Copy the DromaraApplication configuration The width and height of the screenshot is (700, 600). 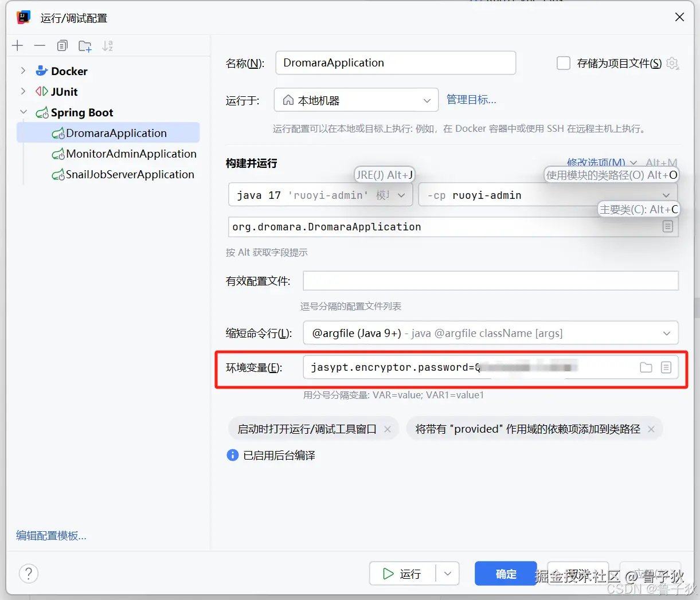coord(62,45)
